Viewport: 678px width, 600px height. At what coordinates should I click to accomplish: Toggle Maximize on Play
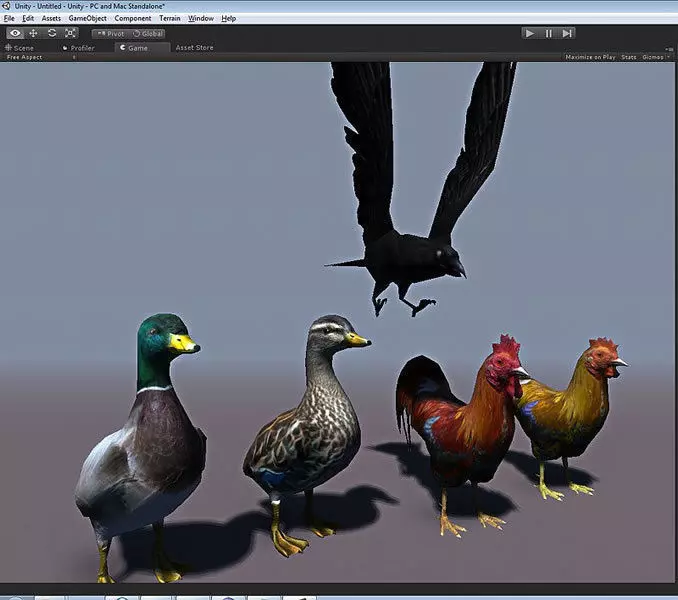click(590, 57)
